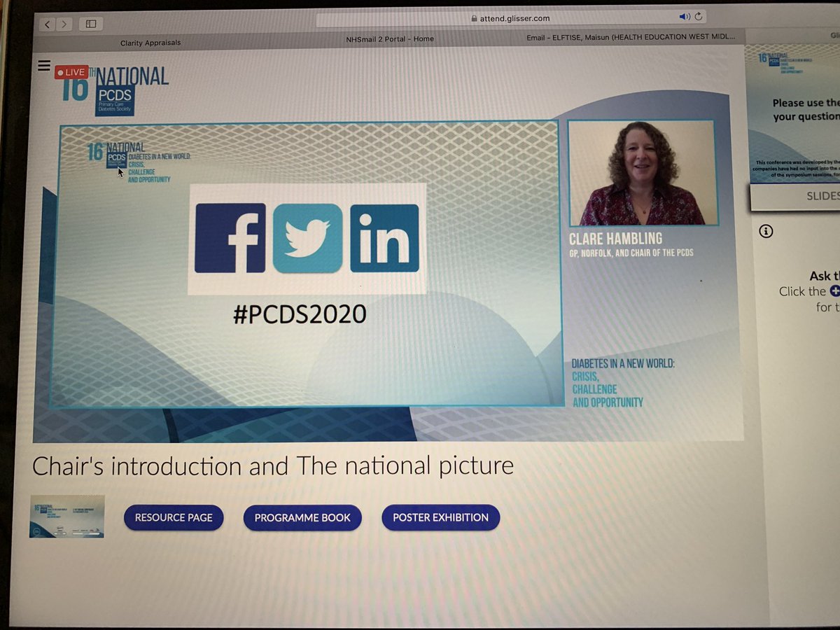Open the POSTER EXHIBITION button
This screenshot has width=840, height=630.
[441, 518]
